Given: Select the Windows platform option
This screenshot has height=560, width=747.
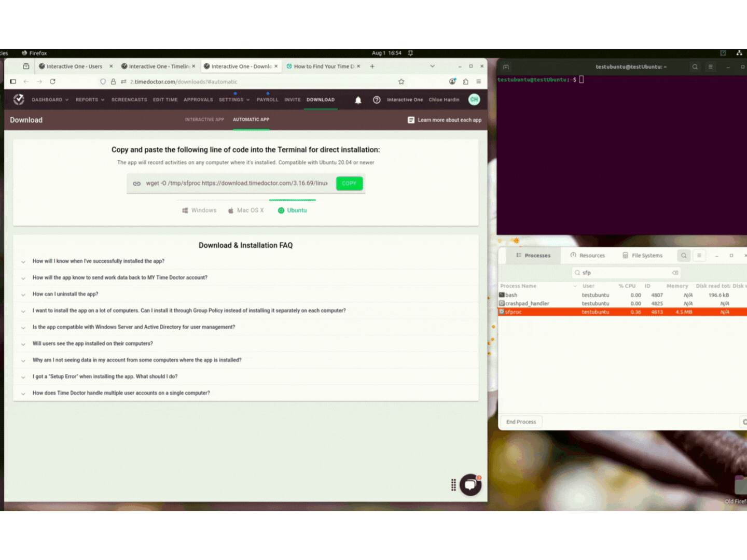Looking at the screenshot, I should 199,211.
